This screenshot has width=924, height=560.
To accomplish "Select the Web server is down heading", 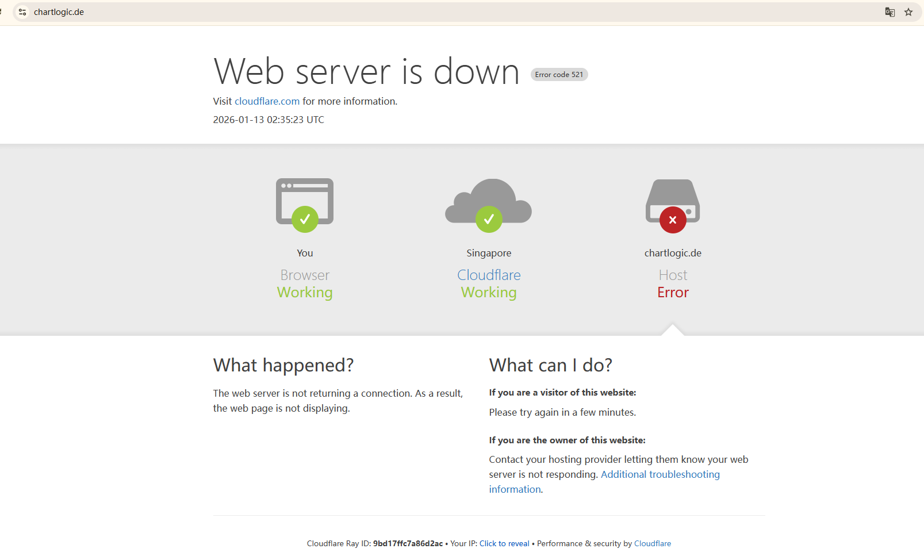I will 366,72.
